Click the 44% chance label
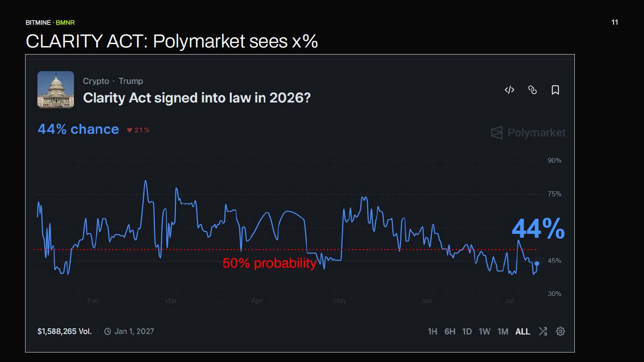The height and width of the screenshot is (362, 644). pyautogui.click(x=78, y=129)
